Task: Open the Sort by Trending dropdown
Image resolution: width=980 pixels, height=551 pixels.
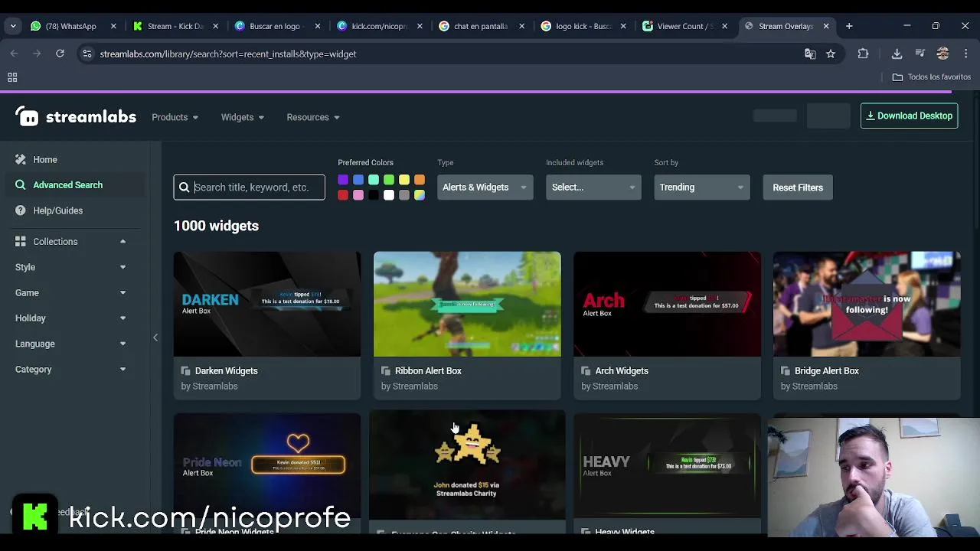Action: pos(701,187)
